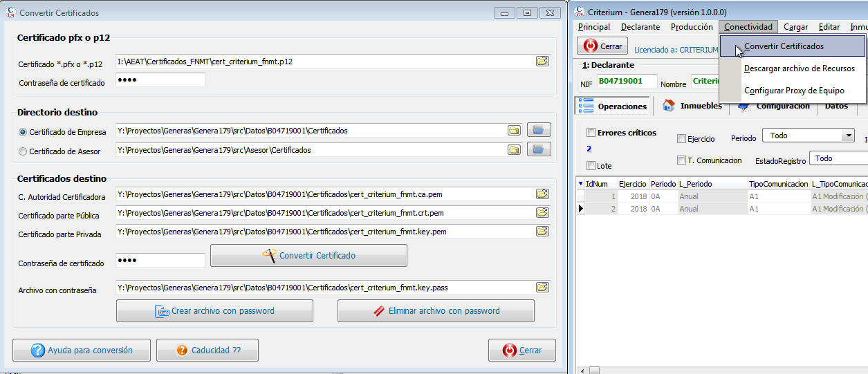The image size is (868, 374).
Task: Click Crear archivo con password button
Action: click(214, 311)
